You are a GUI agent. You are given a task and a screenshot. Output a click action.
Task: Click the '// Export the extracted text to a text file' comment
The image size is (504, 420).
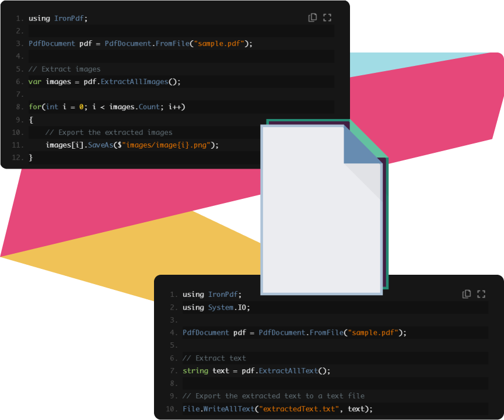point(274,396)
